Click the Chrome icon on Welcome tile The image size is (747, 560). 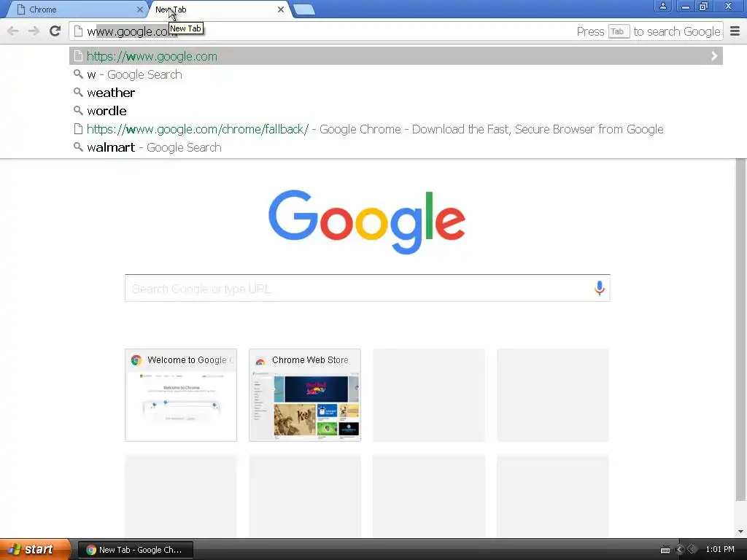136,360
